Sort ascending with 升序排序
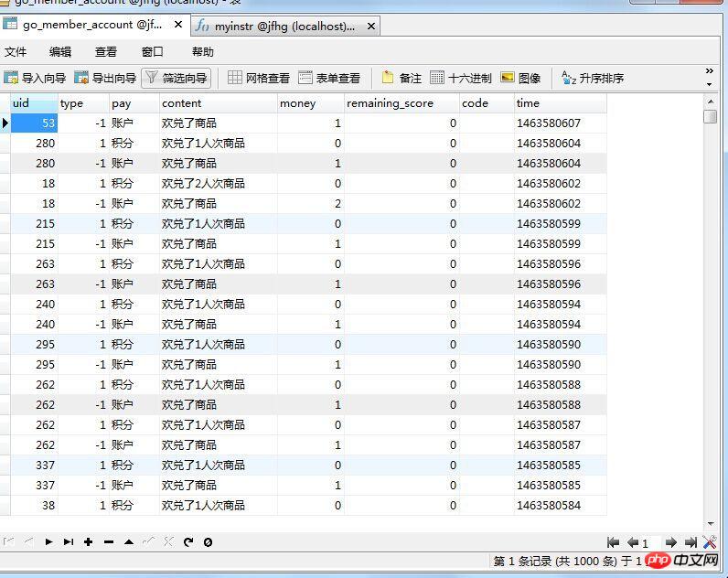Image resolution: width=728 pixels, height=578 pixels. coord(593,79)
